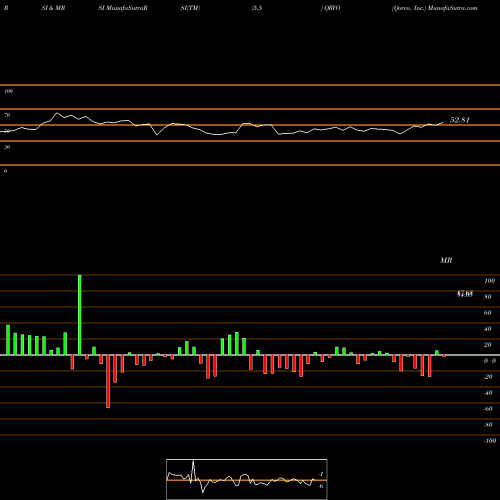Click the RSI value 52.81 label
The height and width of the screenshot is (500, 500).
pos(460,120)
